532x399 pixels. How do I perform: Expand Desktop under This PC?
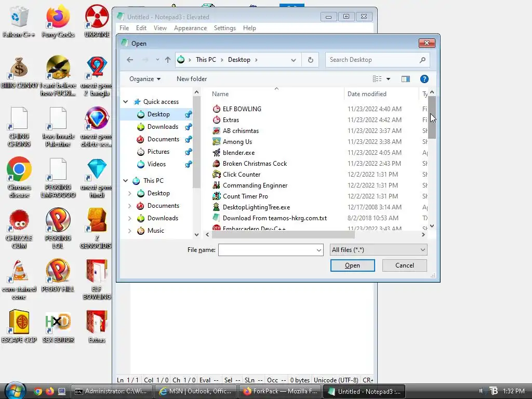pos(129,193)
